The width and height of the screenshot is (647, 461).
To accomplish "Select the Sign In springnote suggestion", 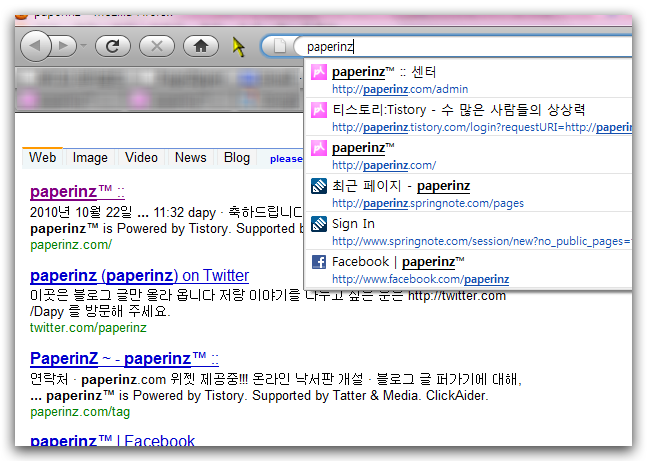I will point(468,231).
